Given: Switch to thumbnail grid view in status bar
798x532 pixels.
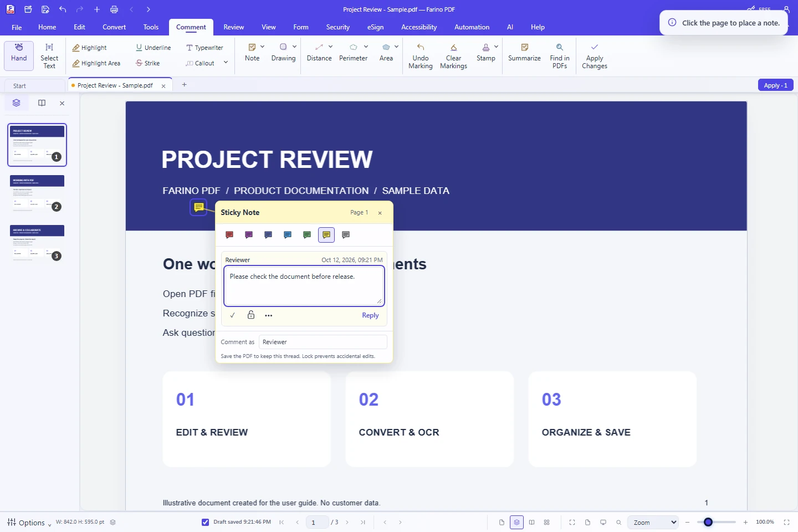Looking at the screenshot, I should pyautogui.click(x=546, y=522).
